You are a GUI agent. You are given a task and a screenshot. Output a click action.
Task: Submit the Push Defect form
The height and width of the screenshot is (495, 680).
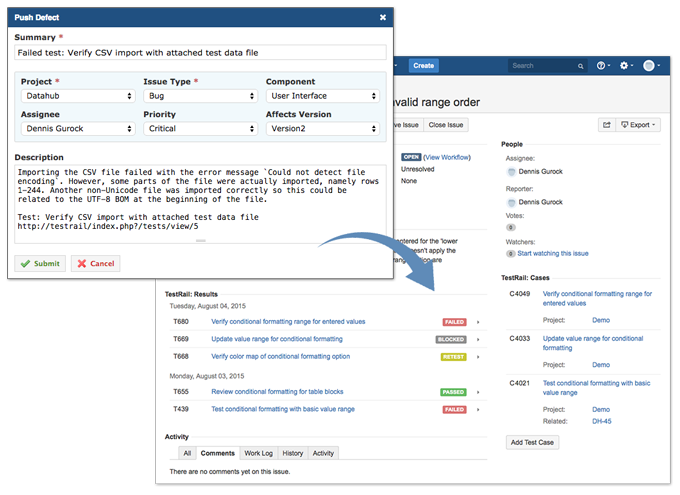tap(40, 264)
